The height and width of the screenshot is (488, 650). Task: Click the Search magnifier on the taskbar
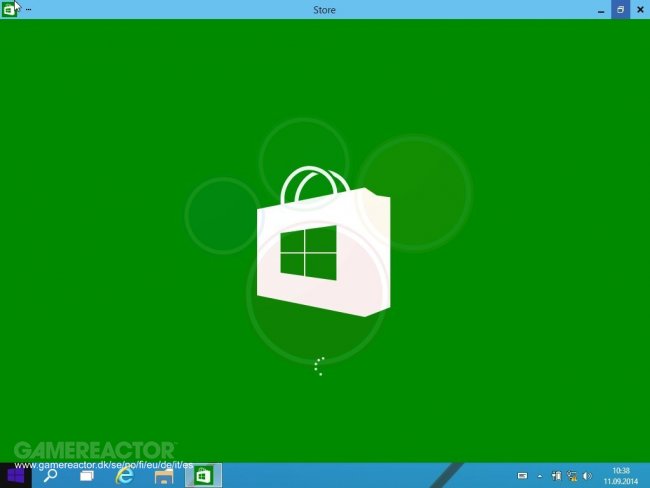pyautogui.click(x=51, y=476)
